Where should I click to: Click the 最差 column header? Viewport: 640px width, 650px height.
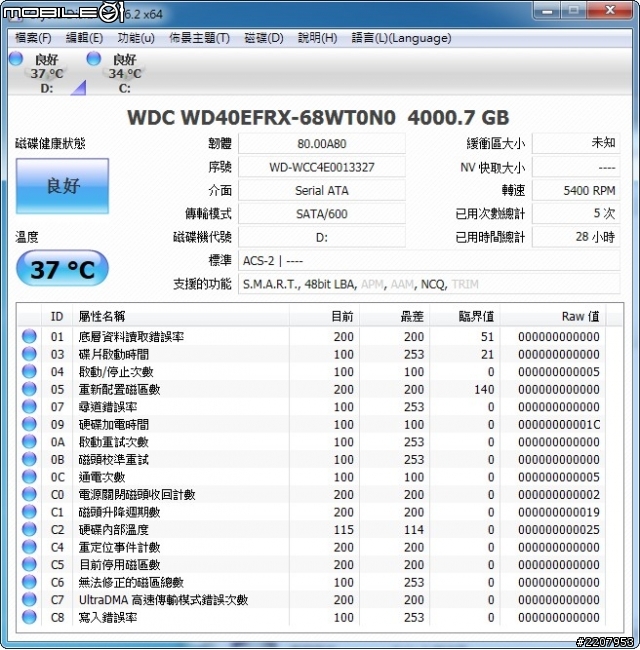[395, 316]
